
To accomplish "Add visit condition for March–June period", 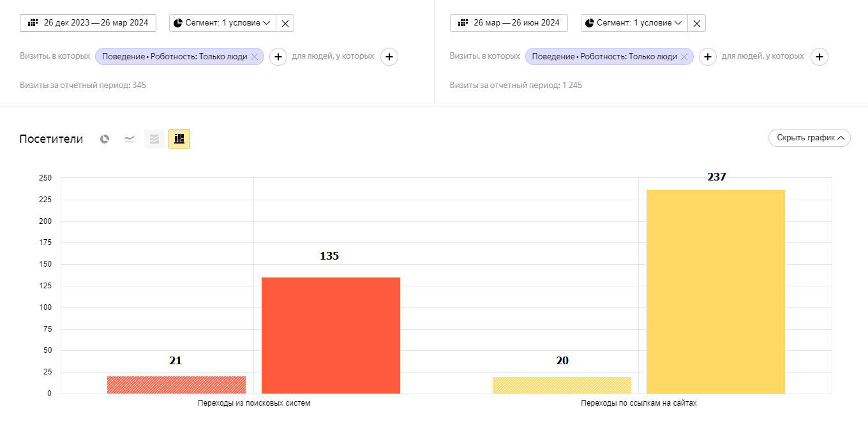I will click(707, 57).
